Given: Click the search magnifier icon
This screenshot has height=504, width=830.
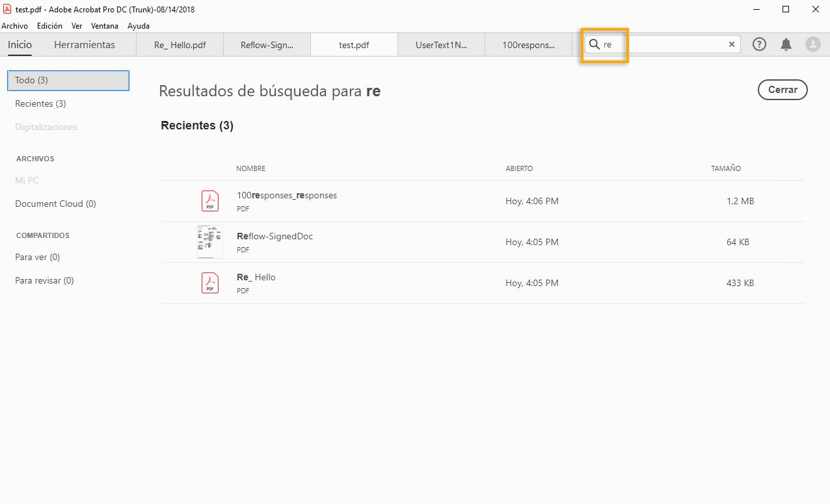Looking at the screenshot, I should (x=594, y=44).
